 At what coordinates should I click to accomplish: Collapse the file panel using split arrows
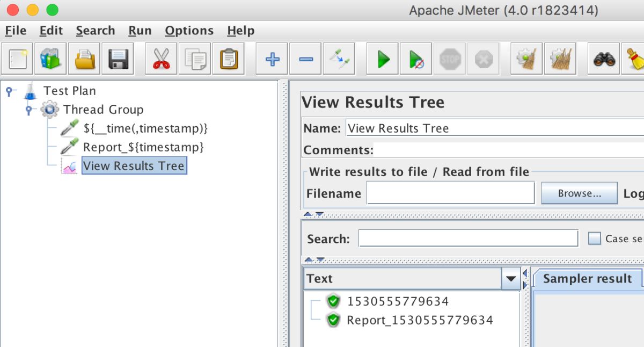(309, 214)
